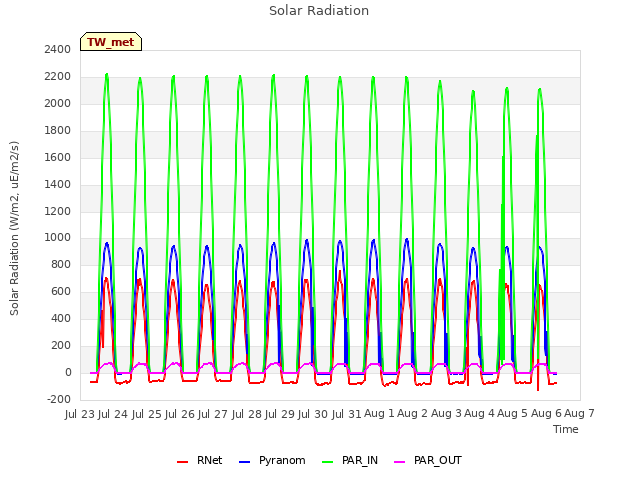Click the Jul 27 x-axis date label
The height and width of the screenshot is (480, 640).
[213, 414]
